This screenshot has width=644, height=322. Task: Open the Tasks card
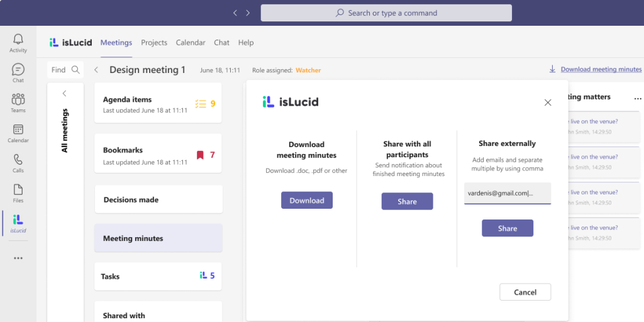[158, 276]
